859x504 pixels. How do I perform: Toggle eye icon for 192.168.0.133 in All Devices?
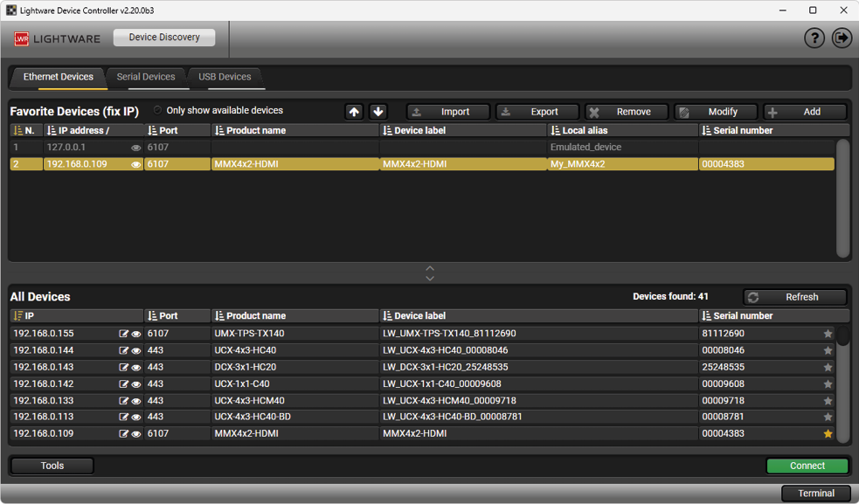tap(136, 401)
